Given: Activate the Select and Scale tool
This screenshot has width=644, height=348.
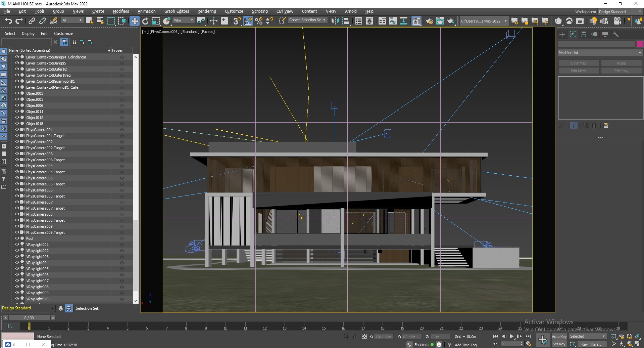Looking at the screenshot, I should pos(156,21).
